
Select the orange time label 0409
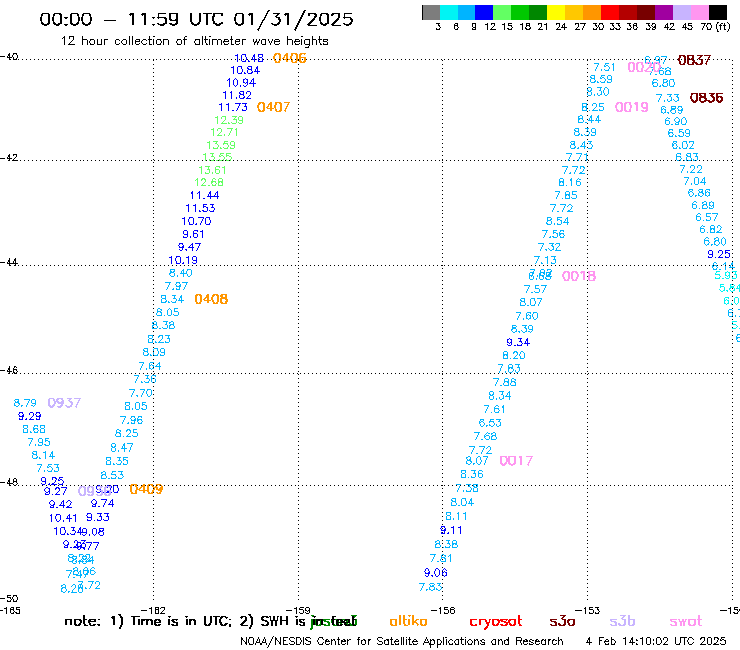(146, 489)
